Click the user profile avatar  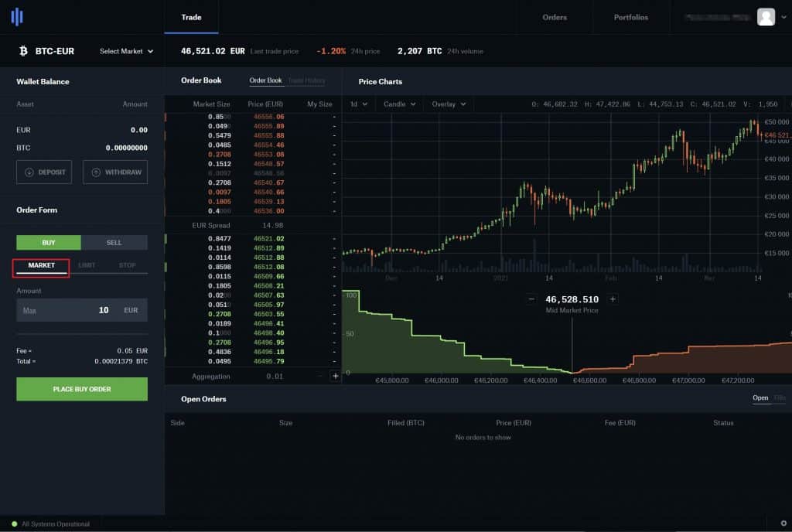point(766,17)
